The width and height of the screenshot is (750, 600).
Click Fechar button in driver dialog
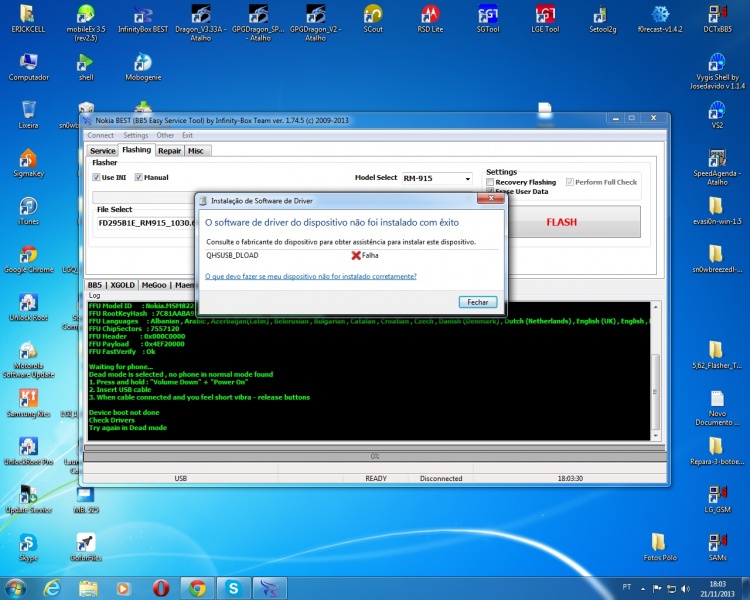[x=478, y=302]
